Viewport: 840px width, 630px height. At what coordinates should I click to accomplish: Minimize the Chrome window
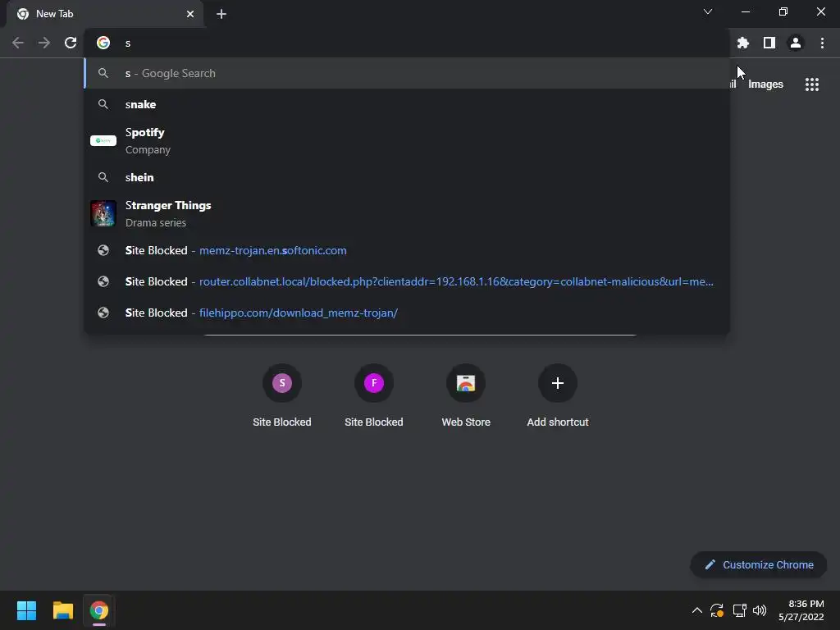(x=745, y=11)
